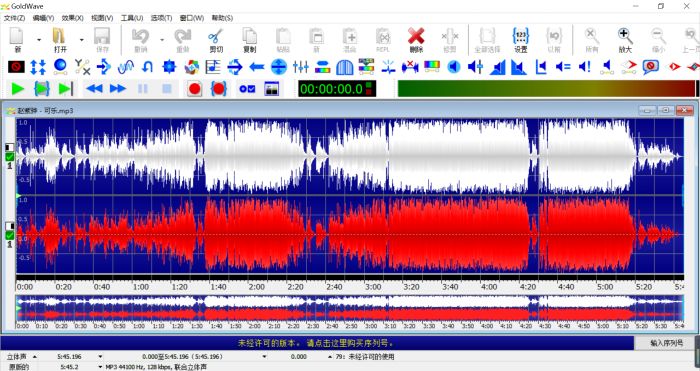
Task: Click the rainbow spectrum filter icon
Action: (x=432, y=67)
